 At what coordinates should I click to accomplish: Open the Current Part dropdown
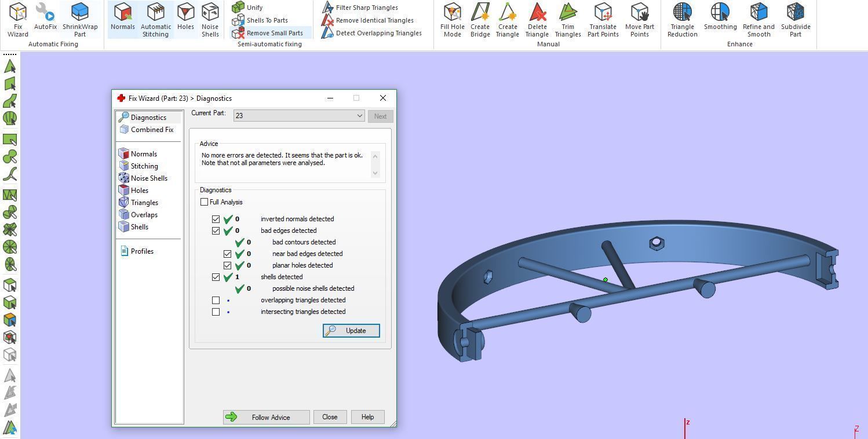(299, 116)
